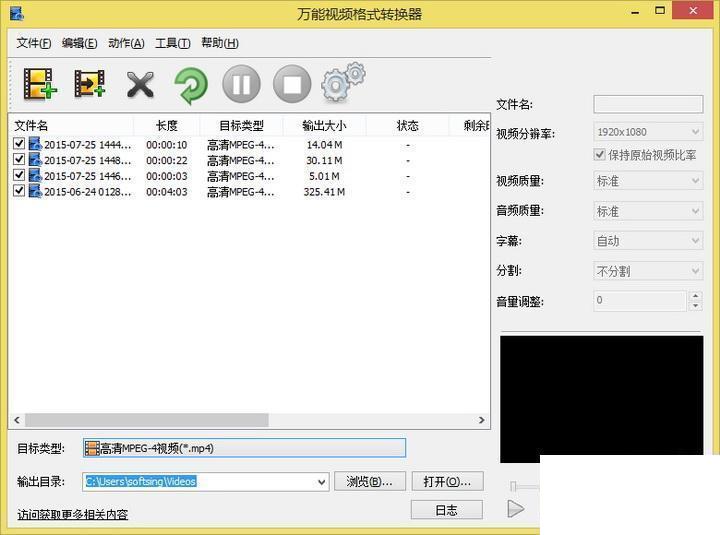Open settings with the gears icon
Image resolution: width=720 pixels, height=535 pixels.
coord(343,82)
